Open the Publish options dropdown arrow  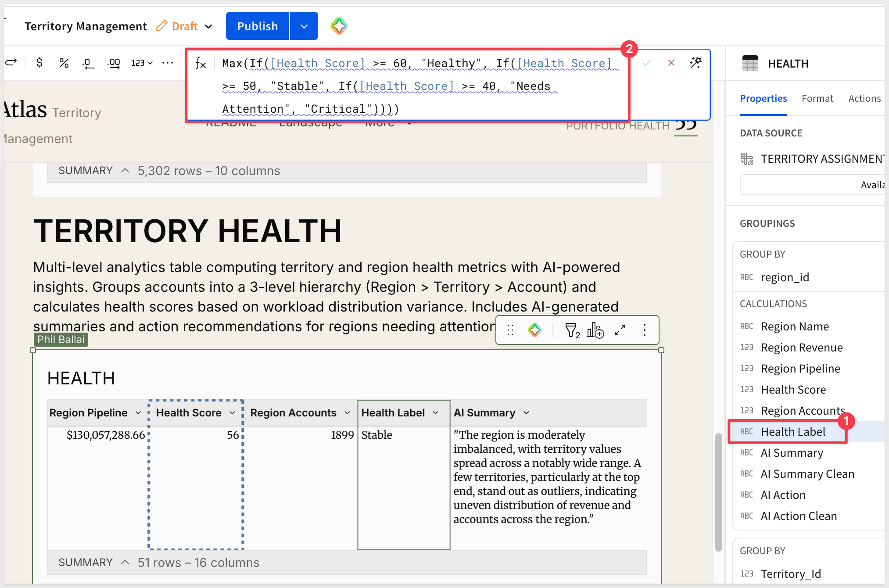point(304,26)
